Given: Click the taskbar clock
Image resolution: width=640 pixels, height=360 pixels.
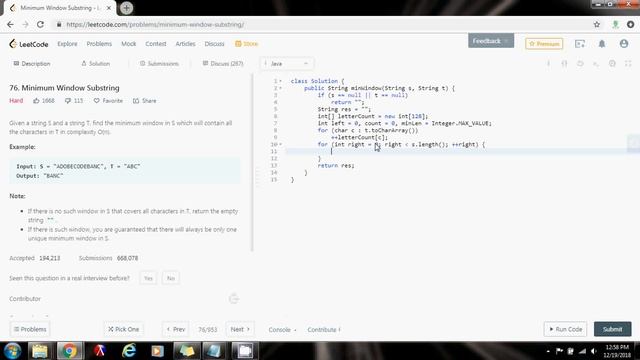Looking at the screenshot, I should pos(617,351).
